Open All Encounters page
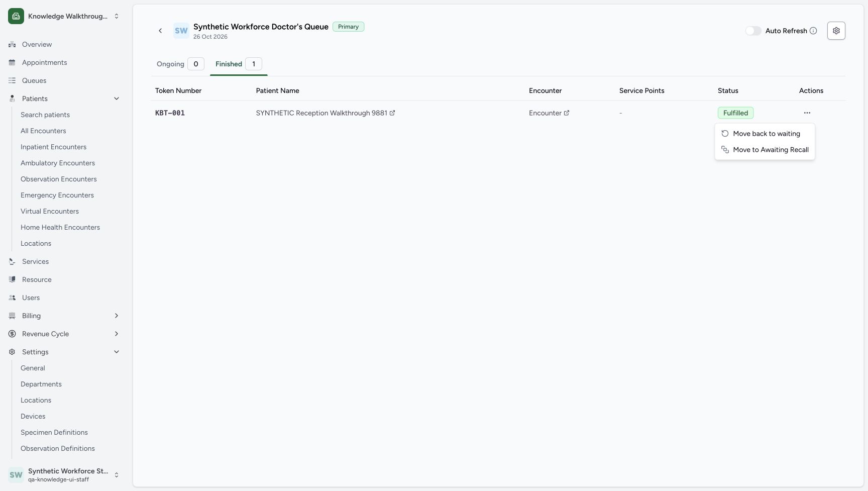 pyautogui.click(x=43, y=131)
